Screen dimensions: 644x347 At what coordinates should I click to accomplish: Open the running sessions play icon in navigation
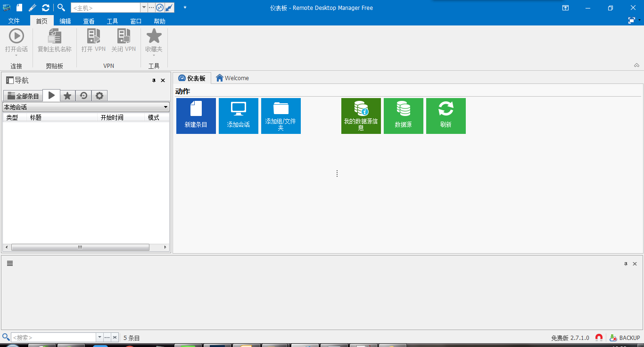pos(51,95)
